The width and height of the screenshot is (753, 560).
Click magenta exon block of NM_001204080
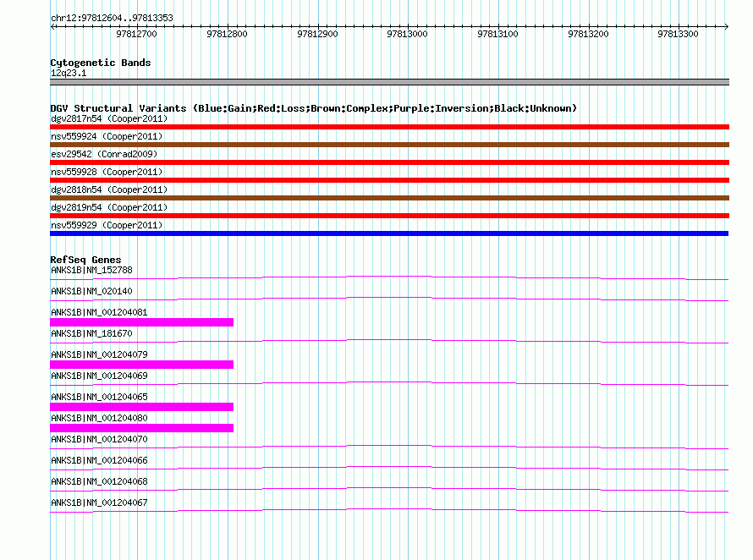pyautogui.click(x=141, y=428)
